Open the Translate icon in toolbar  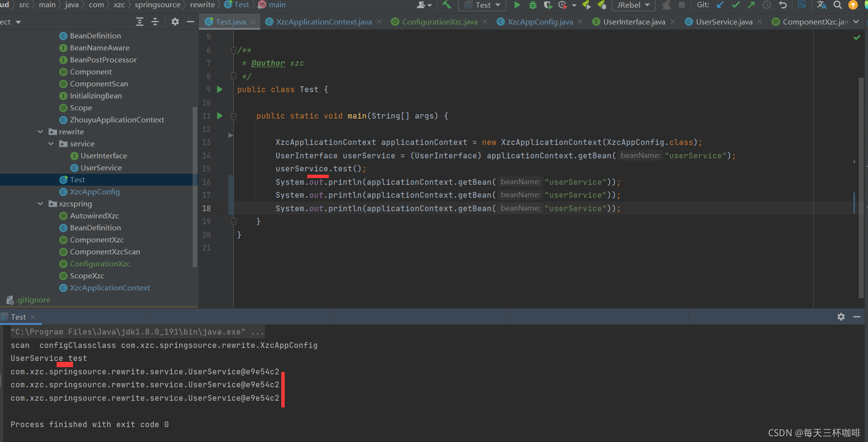pos(821,5)
